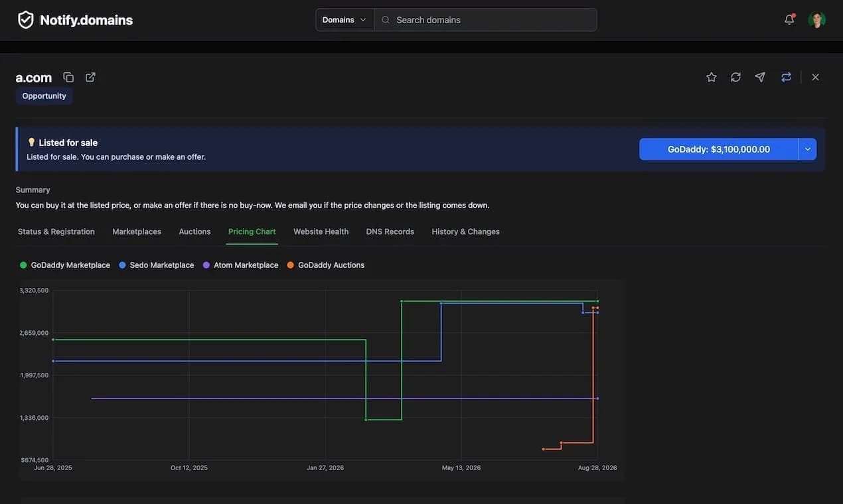Click the search magnifier icon
The width and height of the screenshot is (843, 504).
coord(386,20)
